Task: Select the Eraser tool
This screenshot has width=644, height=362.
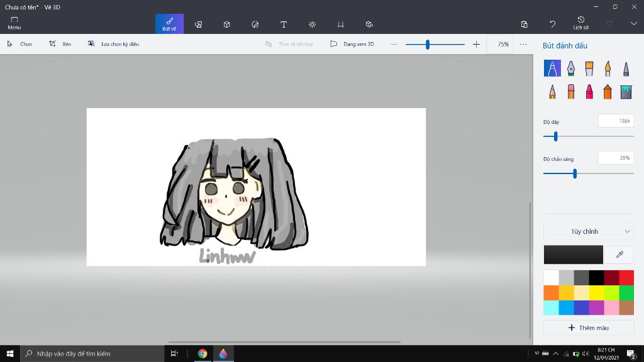Action: tap(571, 92)
